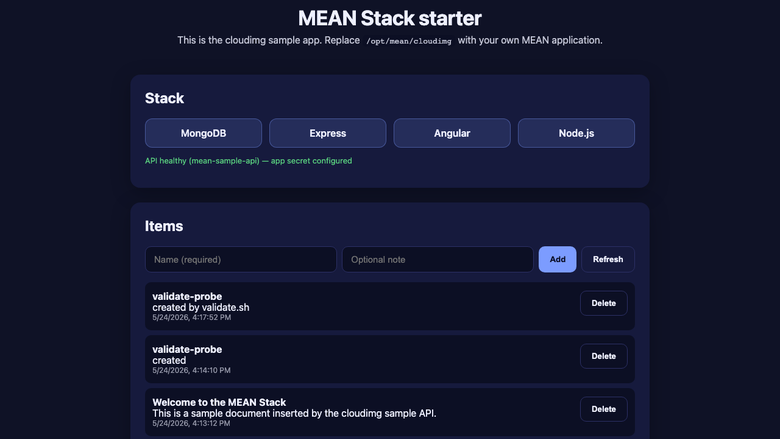Click the 'created by validate.sh' note text

point(201,307)
